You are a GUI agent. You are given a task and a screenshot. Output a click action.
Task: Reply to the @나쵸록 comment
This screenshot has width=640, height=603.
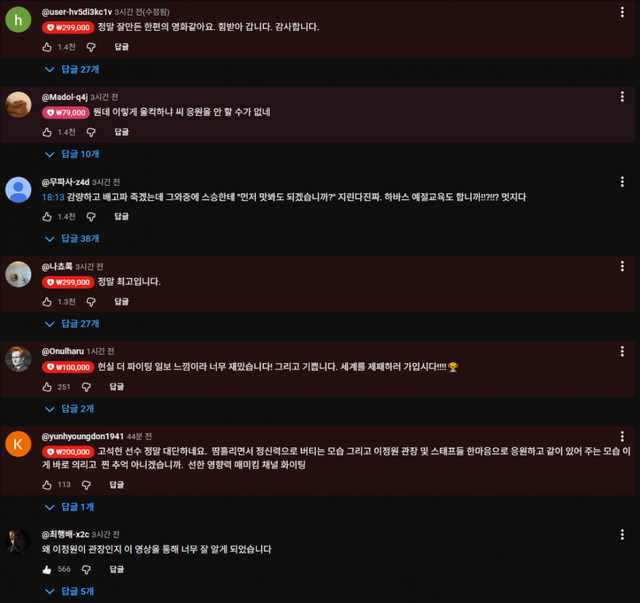click(122, 302)
